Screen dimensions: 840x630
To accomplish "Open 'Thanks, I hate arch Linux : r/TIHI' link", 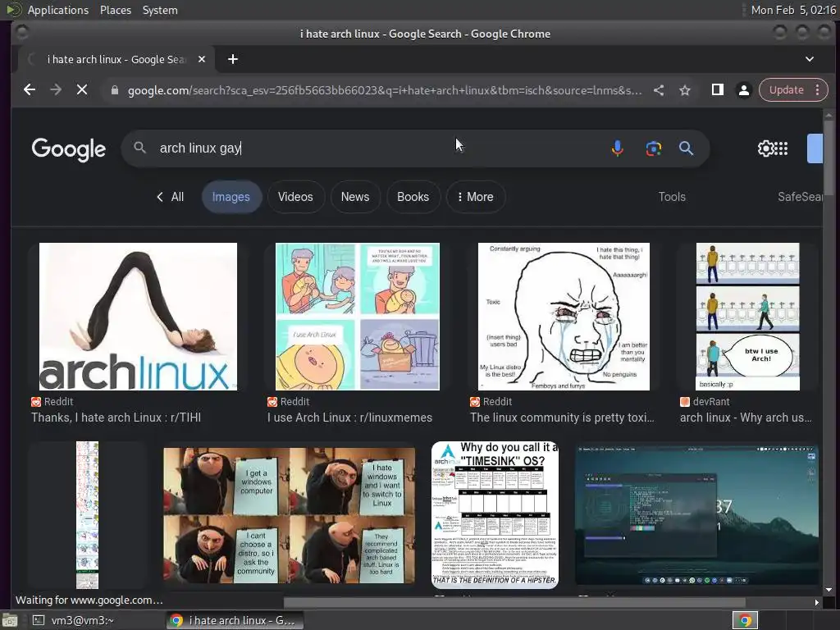I will pos(116,418).
